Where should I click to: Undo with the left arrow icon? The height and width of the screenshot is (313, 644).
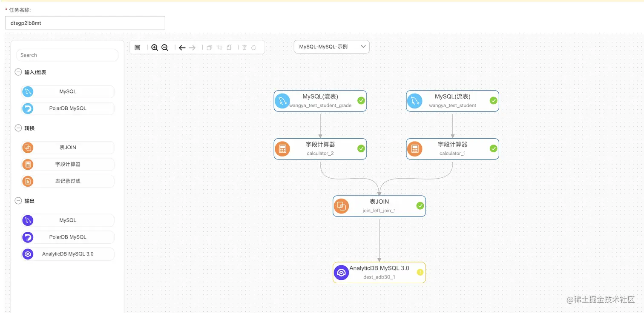point(182,48)
